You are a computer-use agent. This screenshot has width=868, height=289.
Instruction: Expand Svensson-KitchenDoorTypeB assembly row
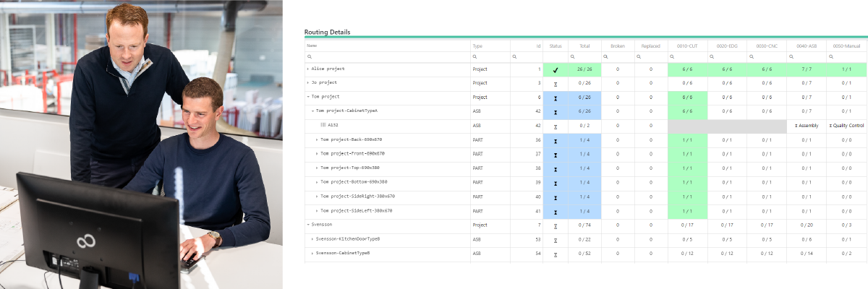312,239
